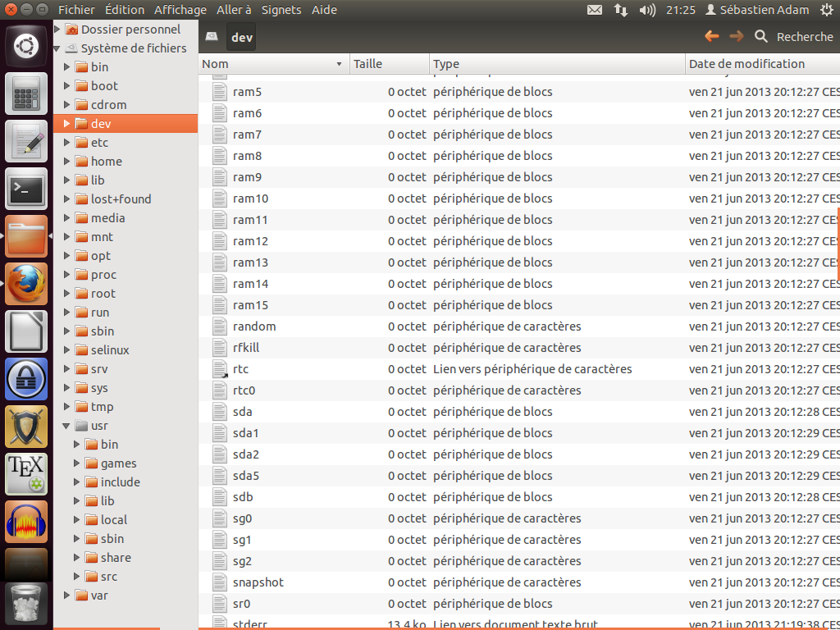The width and height of the screenshot is (840, 630).
Task: Launch the Terminal from the dock
Action: 27,189
